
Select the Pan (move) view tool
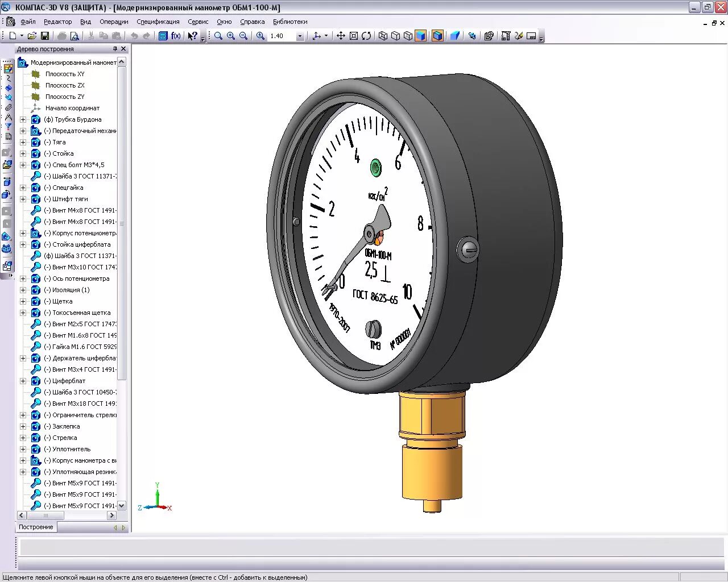[x=341, y=36]
